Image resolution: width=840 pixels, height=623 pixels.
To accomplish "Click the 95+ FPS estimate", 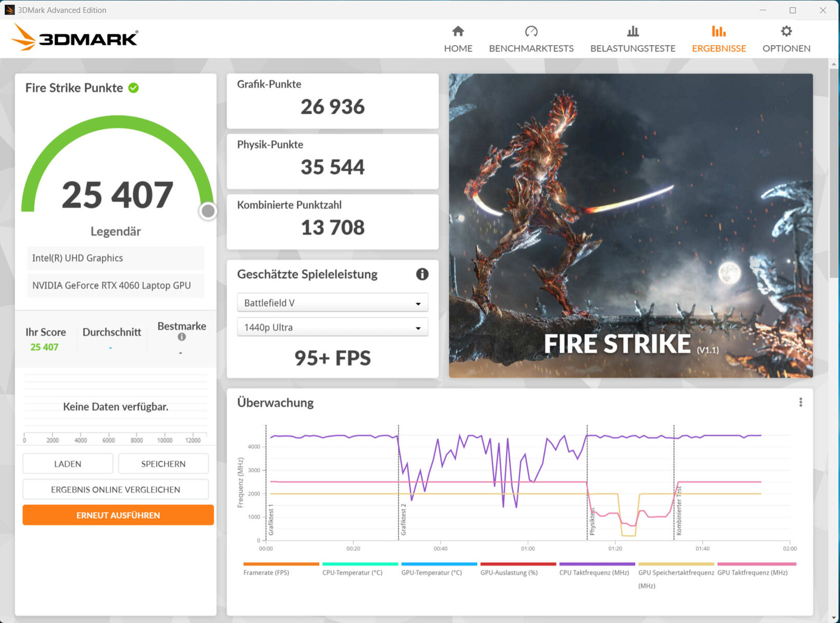I will [x=333, y=358].
